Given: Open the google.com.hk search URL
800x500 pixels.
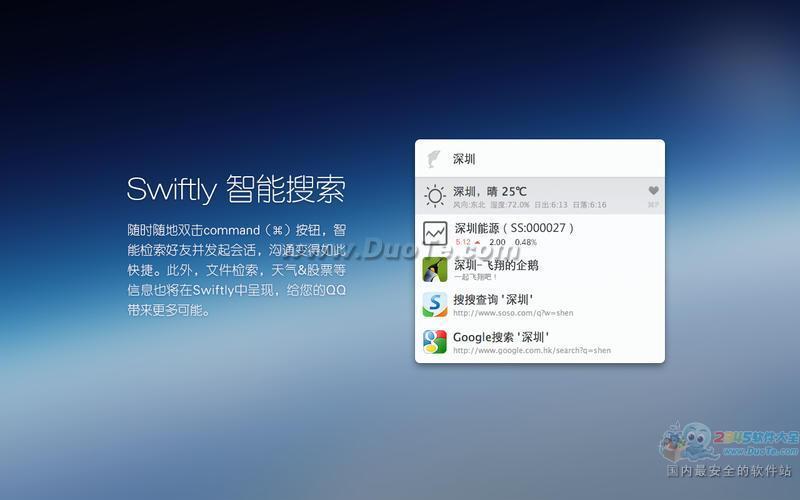Looking at the screenshot, I should [532, 351].
